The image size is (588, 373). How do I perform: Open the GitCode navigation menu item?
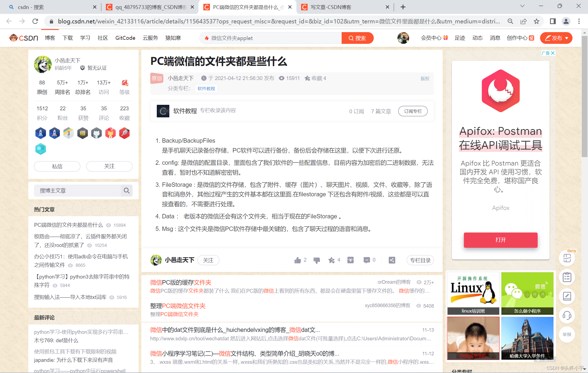pyautogui.click(x=125, y=38)
